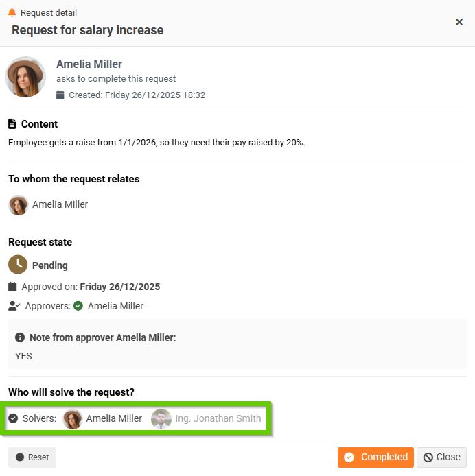The image size is (475, 476).
Task: Select solver Amelia Miller
Action: point(103,418)
